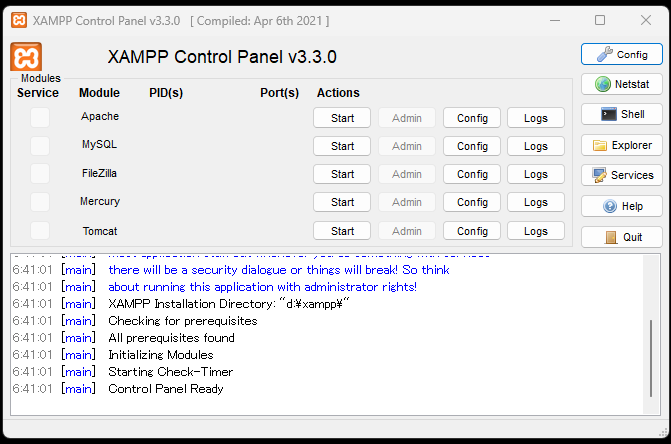Toggle the Apache service checkbox
The image size is (671, 444).
click(x=39, y=117)
